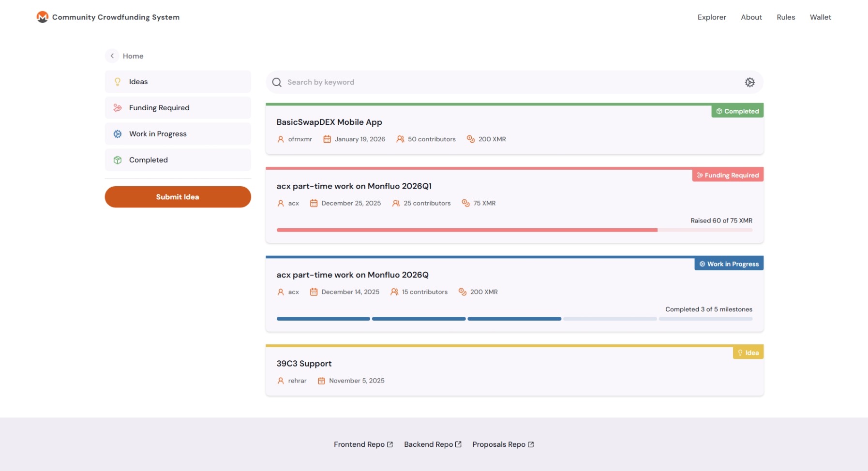This screenshot has width=868, height=471.
Task: Show Work in Progress proposals from the sidebar
Action: coord(178,134)
